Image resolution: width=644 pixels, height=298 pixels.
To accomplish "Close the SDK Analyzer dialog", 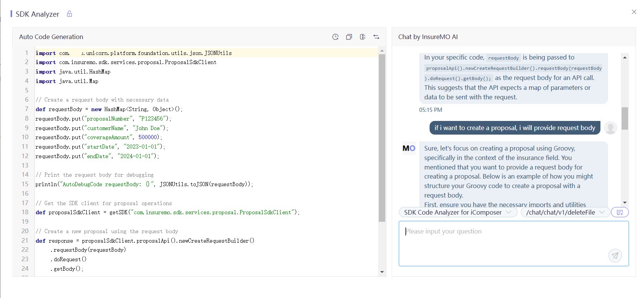I will (634, 12).
